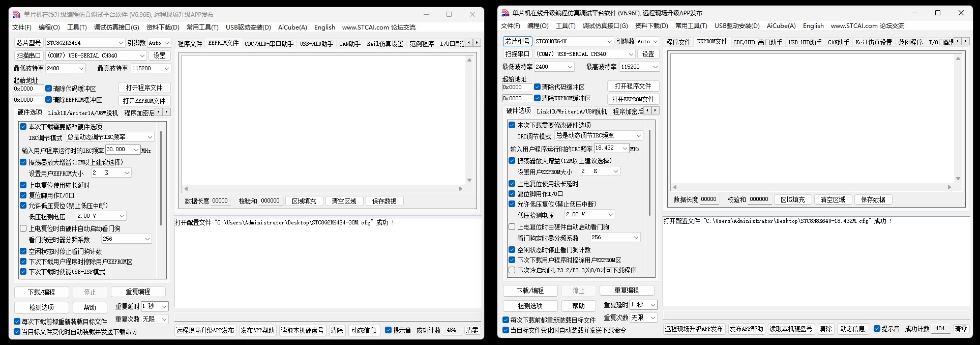Click tab scroll right arrow in left window file tabs
The image size is (980, 345).
point(477,43)
